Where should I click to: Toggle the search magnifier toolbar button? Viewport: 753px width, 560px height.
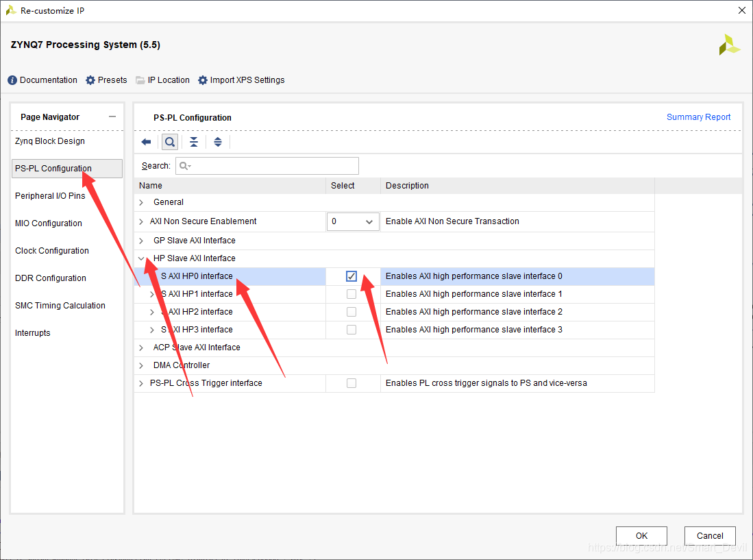pyautogui.click(x=169, y=142)
